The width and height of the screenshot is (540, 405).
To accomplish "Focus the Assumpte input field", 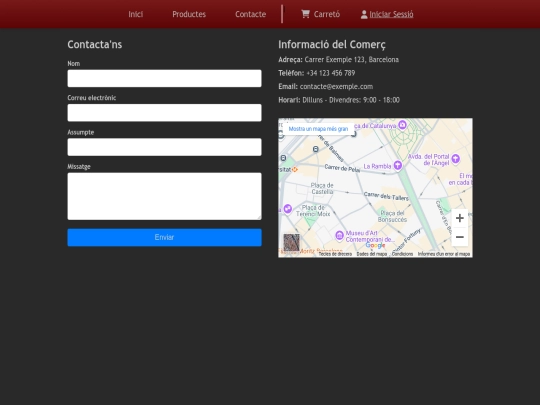I will coord(164,147).
